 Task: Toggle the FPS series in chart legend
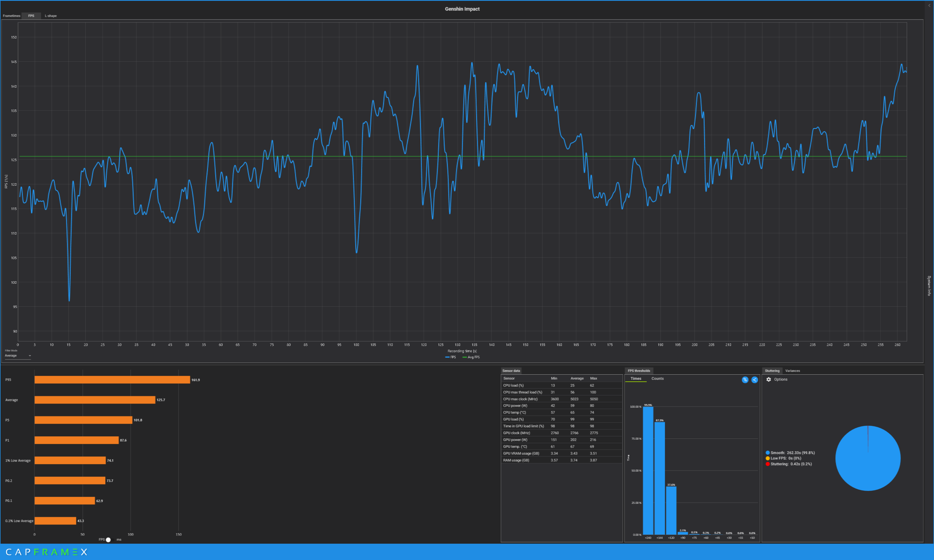tap(451, 357)
